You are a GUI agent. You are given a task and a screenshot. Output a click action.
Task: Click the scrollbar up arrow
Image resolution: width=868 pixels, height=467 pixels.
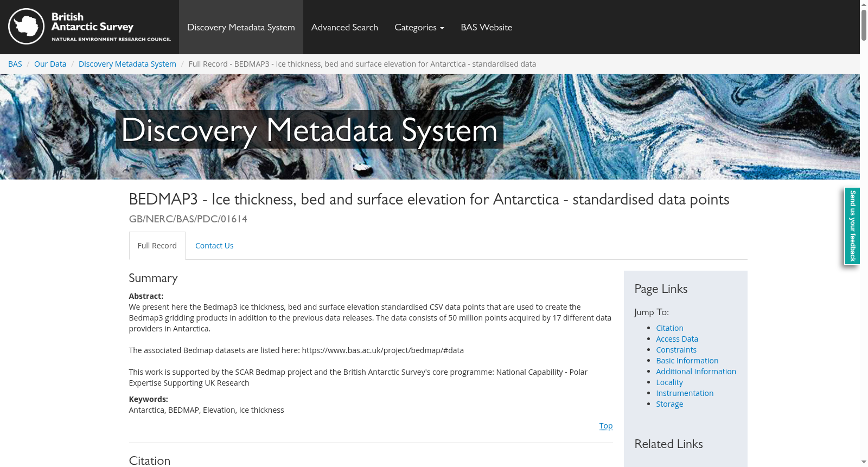click(864, 4)
